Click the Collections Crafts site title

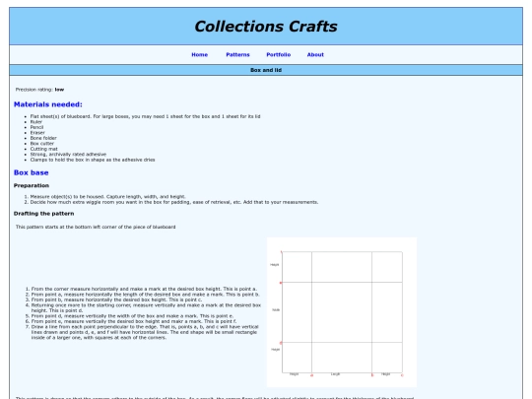point(266,27)
